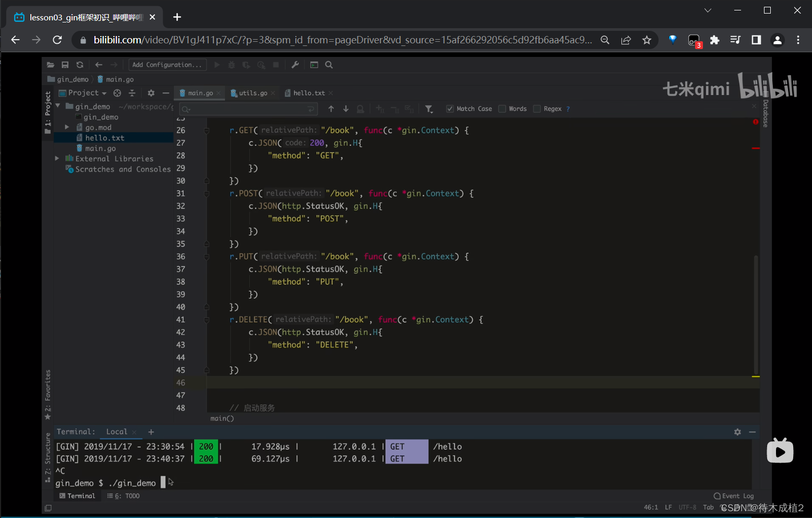Viewport: 812px width, 518px height.
Task: Expand External Libraries node
Action: [x=57, y=158]
